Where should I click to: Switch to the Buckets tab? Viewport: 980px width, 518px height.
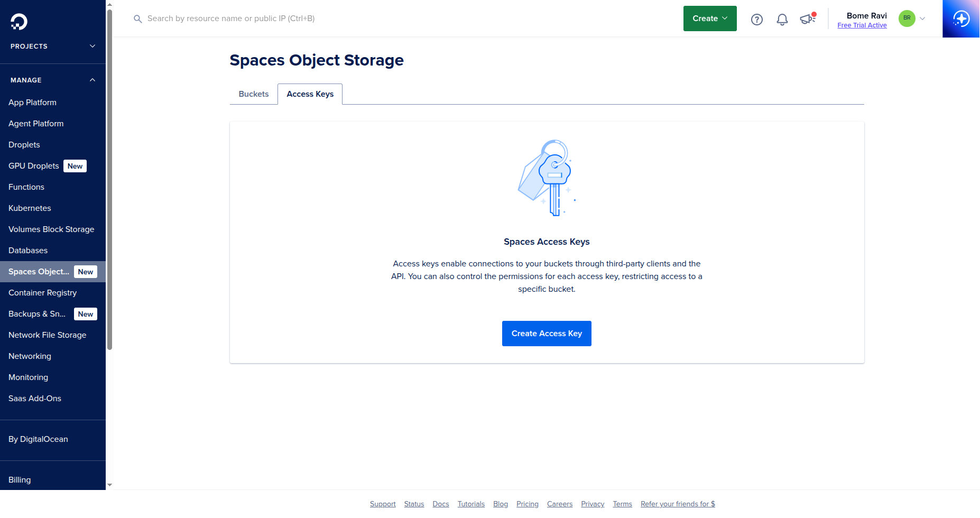[254, 94]
